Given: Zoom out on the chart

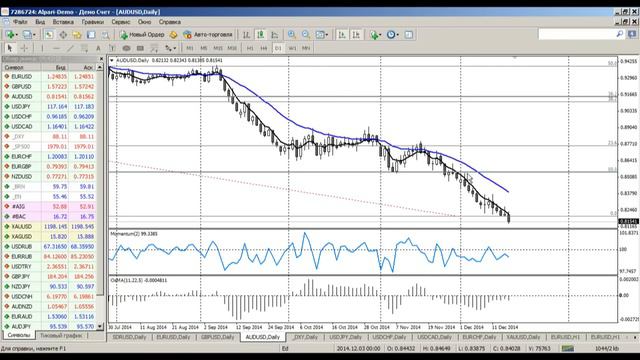Looking at the screenshot, I should point(306,35).
